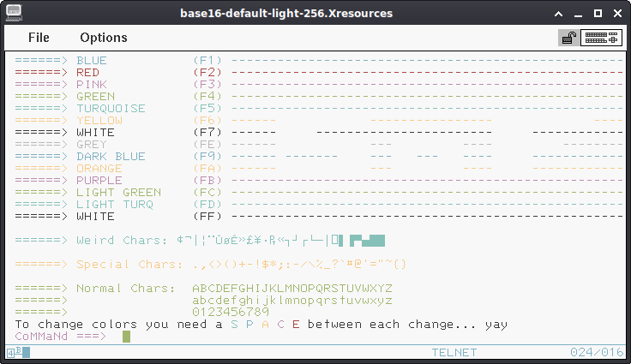Click the Special Chars text
Viewport: 631px width, 364px height.
pos(129,265)
